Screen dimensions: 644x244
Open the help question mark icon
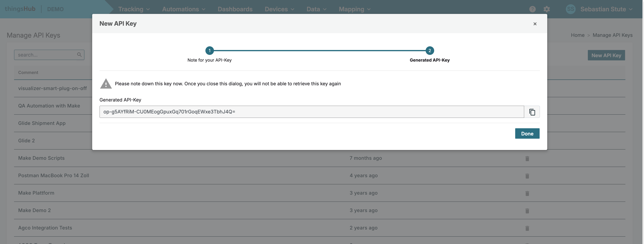click(532, 9)
